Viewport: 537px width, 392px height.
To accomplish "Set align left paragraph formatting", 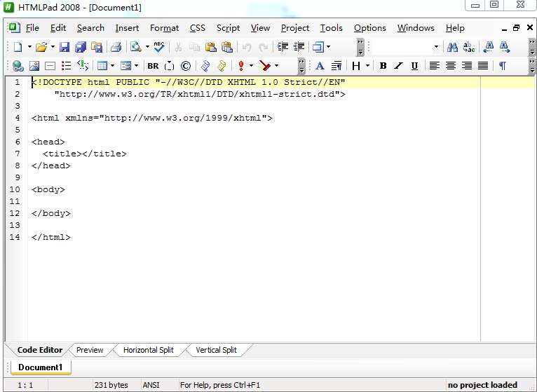I will tap(434, 65).
